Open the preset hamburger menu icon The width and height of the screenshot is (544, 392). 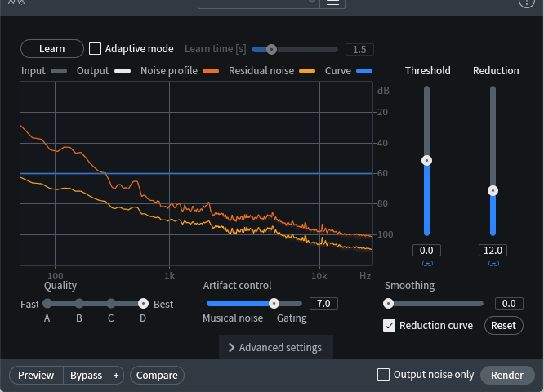(332, 2)
